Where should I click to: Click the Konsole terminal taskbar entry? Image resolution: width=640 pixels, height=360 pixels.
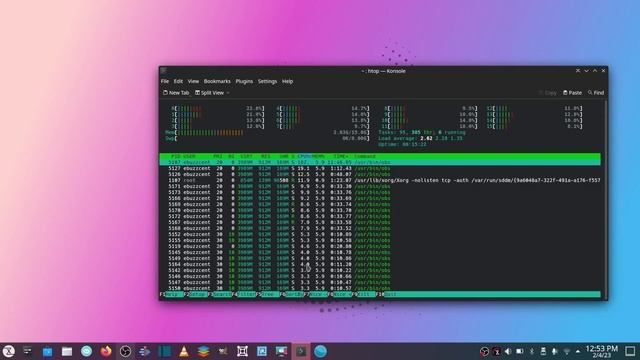coord(301,351)
